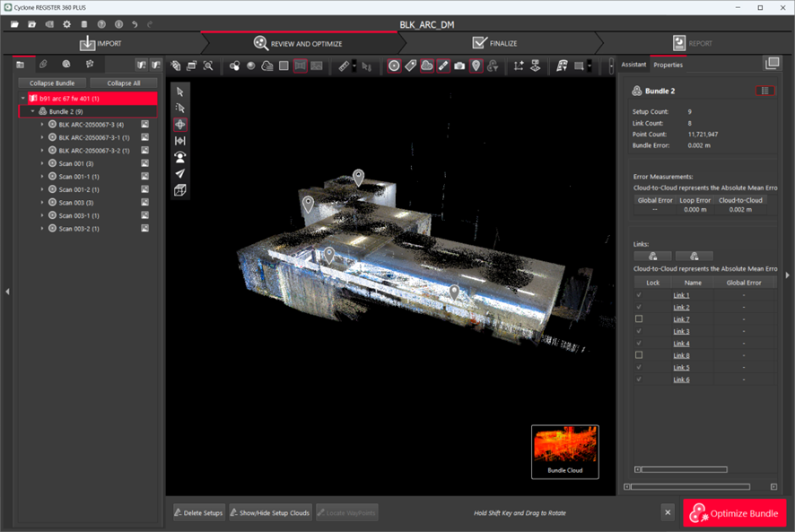Check the Lock box for Link 7
The height and width of the screenshot is (532, 795).
639,319
